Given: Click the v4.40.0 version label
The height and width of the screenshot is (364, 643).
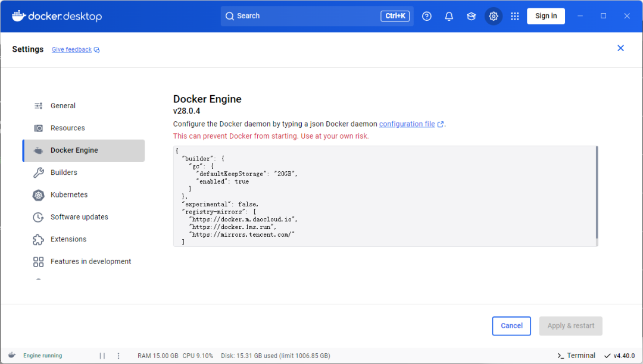Looking at the screenshot, I should tap(624, 356).
